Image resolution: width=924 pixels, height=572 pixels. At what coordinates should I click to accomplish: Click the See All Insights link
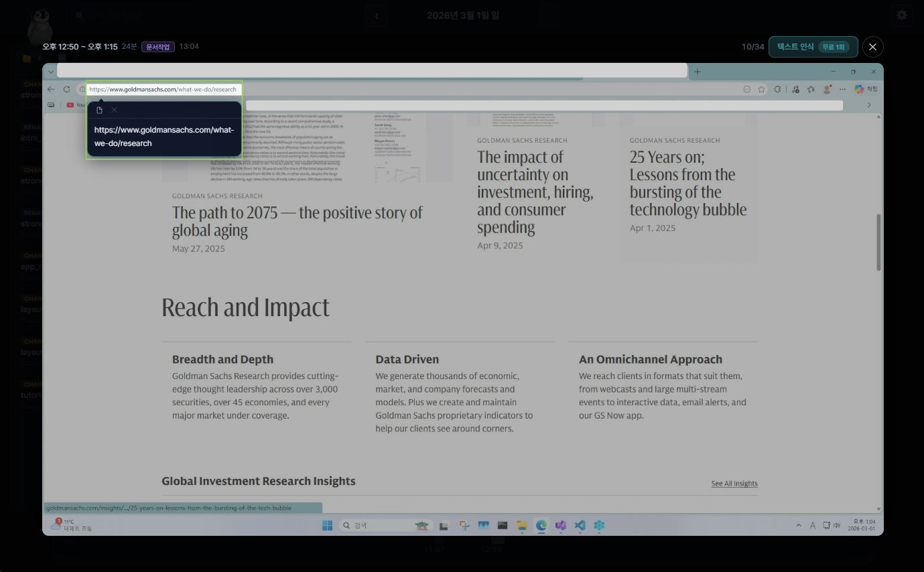[x=734, y=484]
